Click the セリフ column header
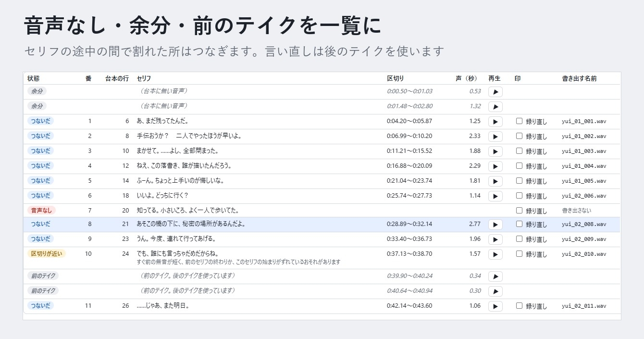 coord(144,78)
